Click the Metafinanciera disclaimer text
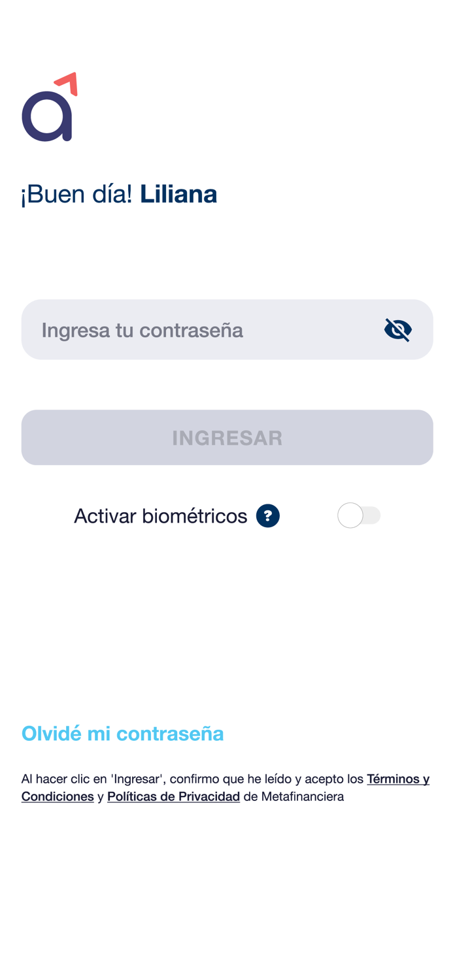The image size is (453, 980). coord(226,787)
